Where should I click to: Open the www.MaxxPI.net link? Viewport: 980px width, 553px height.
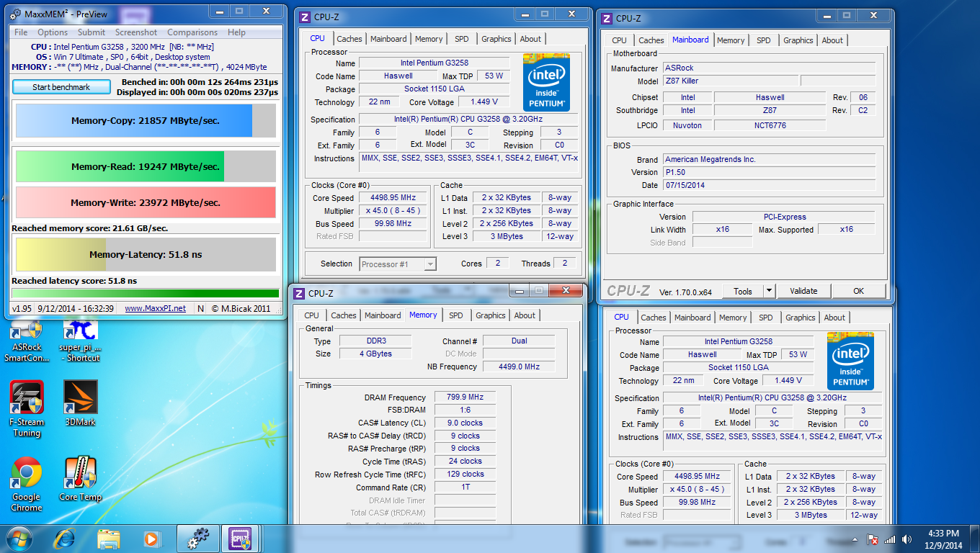(155, 308)
